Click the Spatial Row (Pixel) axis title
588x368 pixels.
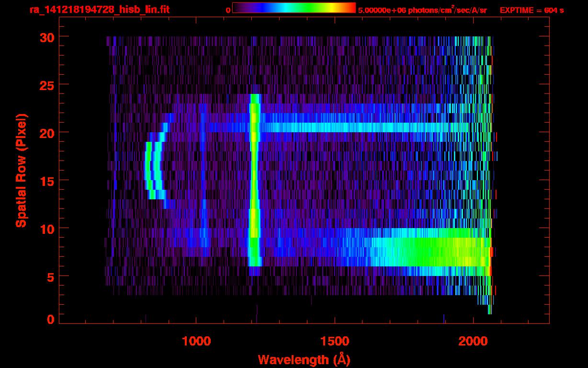(x=21, y=171)
